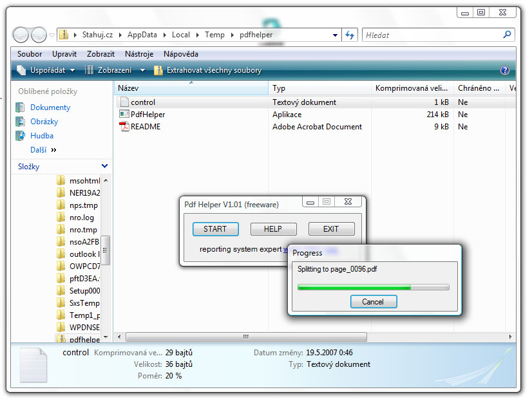The height and width of the screenshot is (401, 532).
Task: Select the README PDF file icon
Action: [124, 126]
